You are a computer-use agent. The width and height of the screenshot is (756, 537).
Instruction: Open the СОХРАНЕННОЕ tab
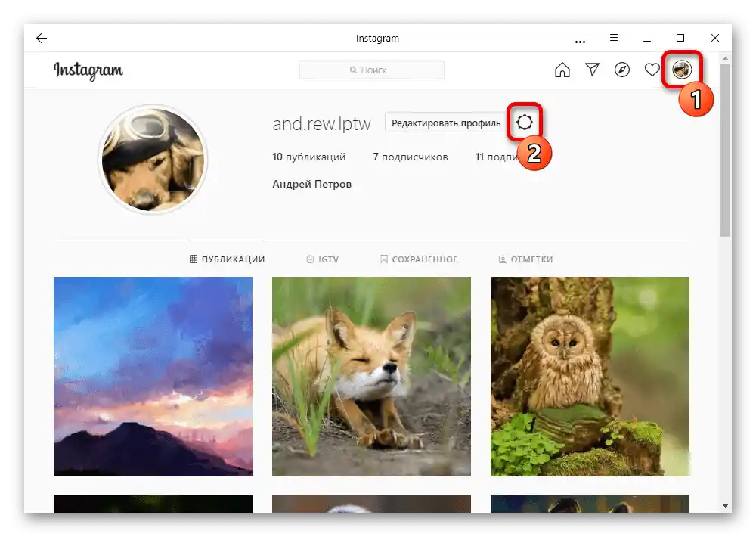point(418,259)
